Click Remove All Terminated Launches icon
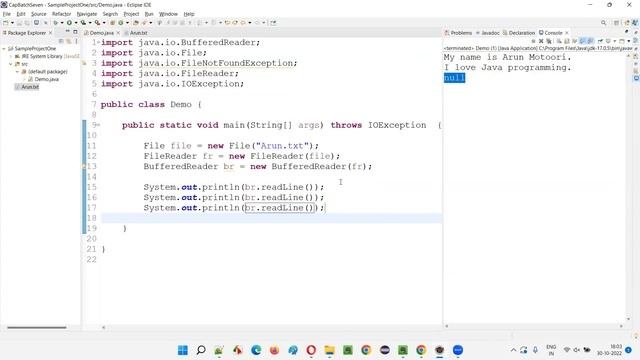Screen dimensions: 640x360 (549, 41)
